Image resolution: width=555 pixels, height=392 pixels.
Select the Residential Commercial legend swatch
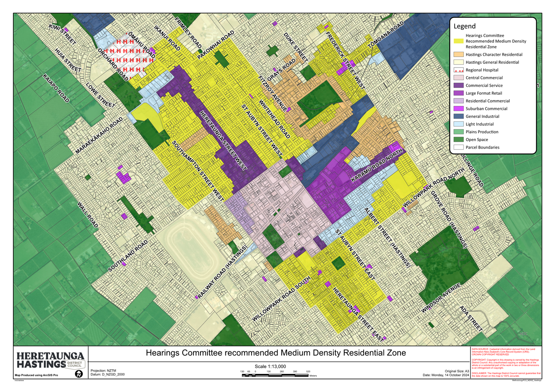(x=458, y=101)
